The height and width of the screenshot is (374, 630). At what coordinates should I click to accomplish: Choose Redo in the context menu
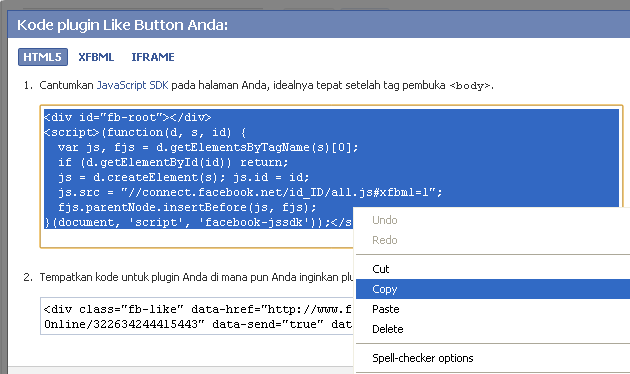[385, 240]
